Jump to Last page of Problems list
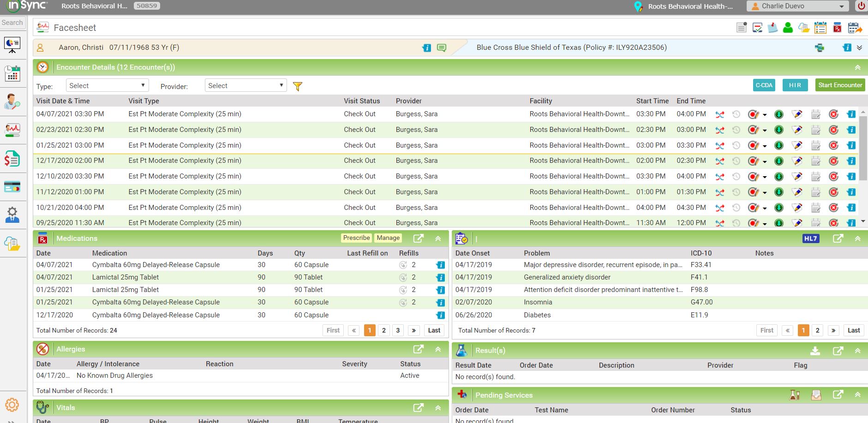The width and height of the screenshot is (868, 423). 854,330
